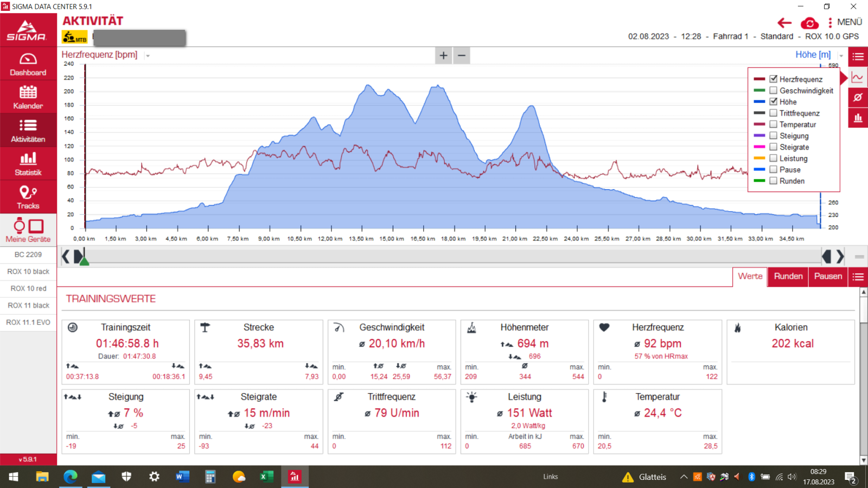Select the BC 2209 device
This screenshot has height=488, width=868.
click(28, 254)
